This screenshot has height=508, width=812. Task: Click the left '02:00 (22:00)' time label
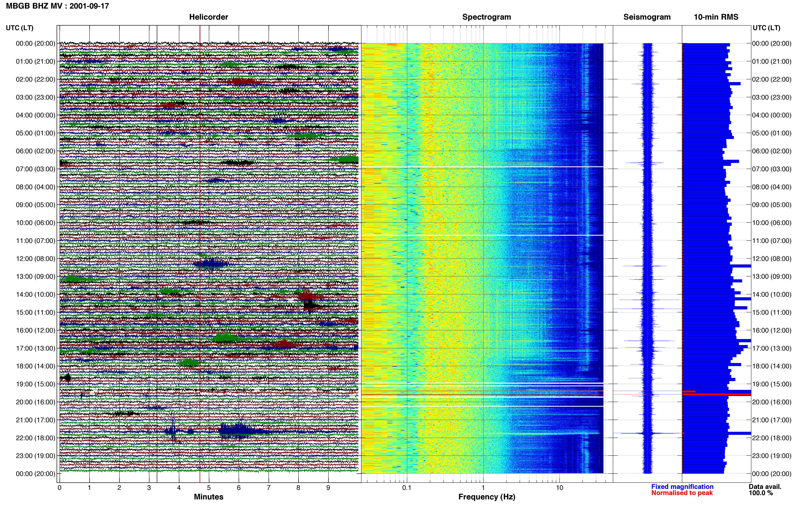(36, 79)
